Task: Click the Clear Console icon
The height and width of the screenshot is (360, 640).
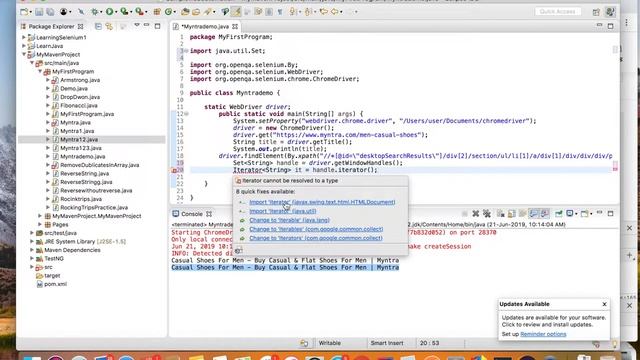Action: tap(501, 213)
